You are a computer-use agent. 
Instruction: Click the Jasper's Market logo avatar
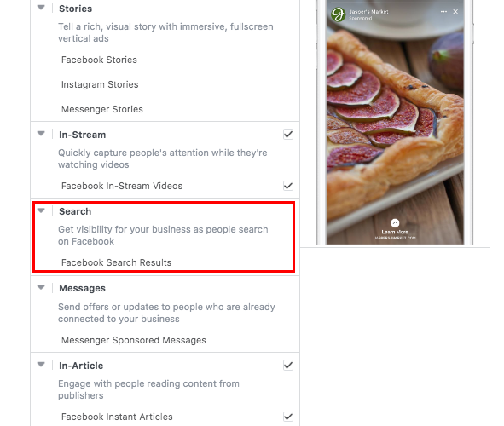[x=339, y=14]
